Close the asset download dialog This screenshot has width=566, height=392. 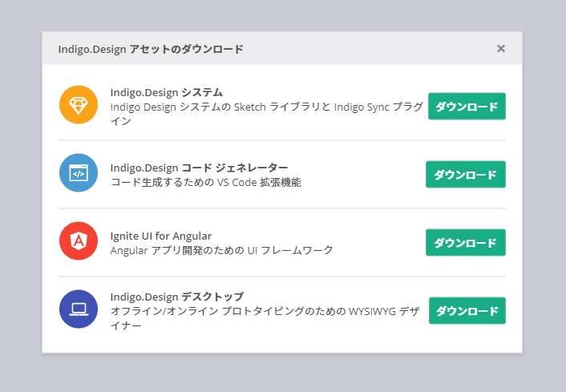(x=501, y=49)
